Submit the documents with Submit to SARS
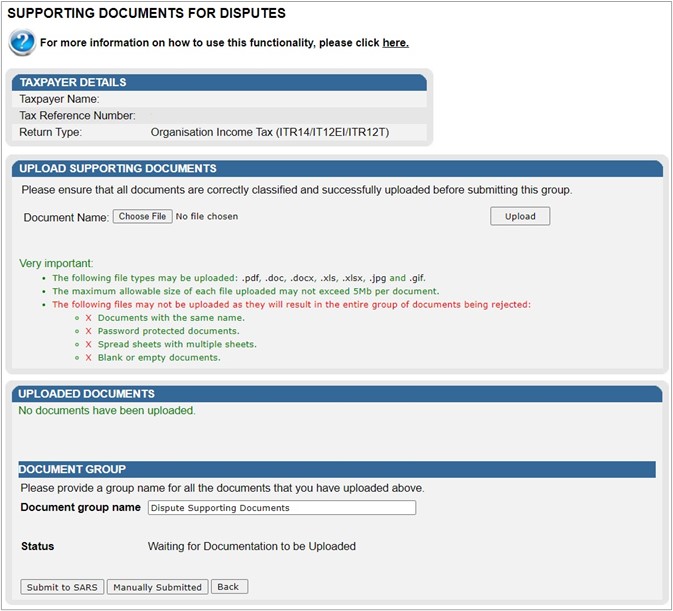673x611 pixels. coord(62,587)
